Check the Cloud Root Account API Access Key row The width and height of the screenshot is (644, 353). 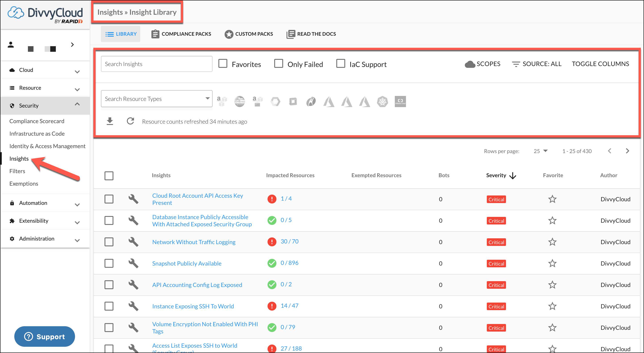(x=109, y=199)
